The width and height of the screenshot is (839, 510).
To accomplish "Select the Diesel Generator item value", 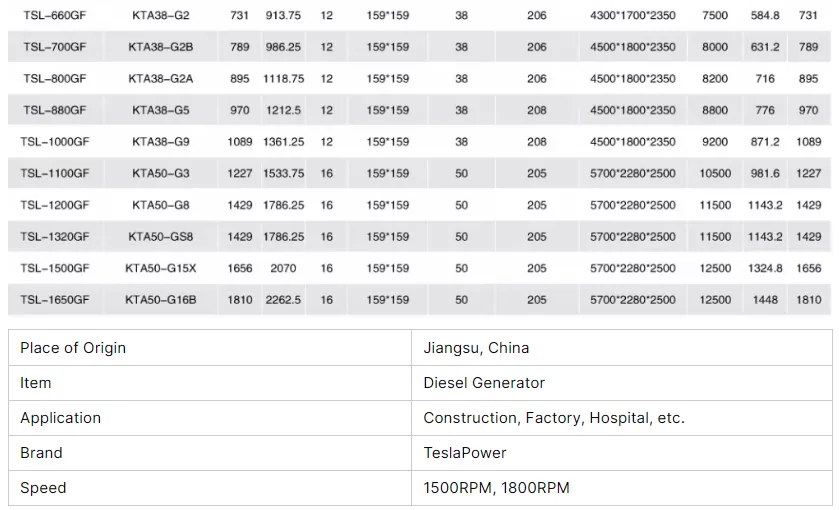I will tap(484, 383).
